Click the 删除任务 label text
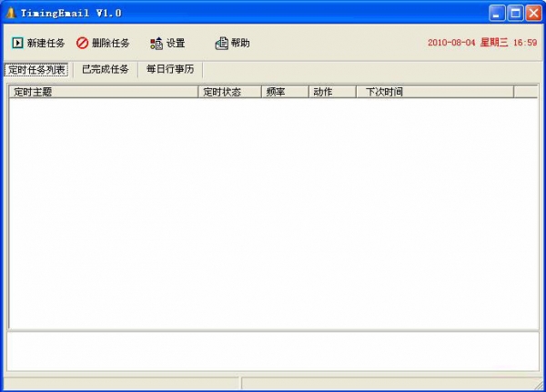546x392 pixels. click(x=110, y=43)
